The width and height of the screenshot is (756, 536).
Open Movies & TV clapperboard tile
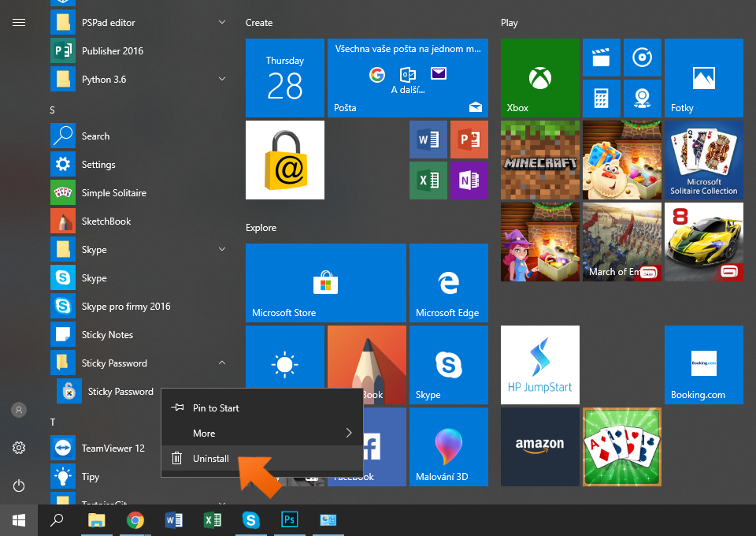tap(601, 58)
